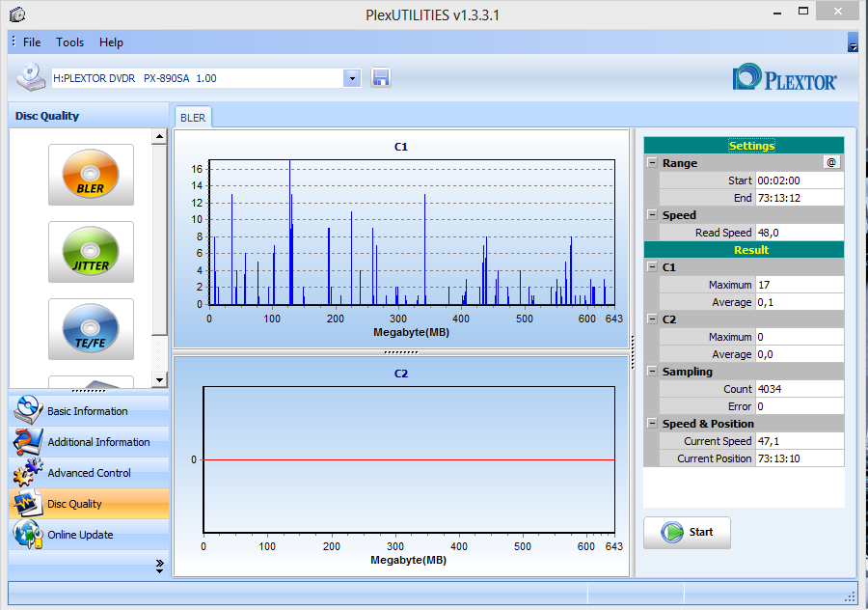Select C1 Maximum value 17

click(x=800, y=285)
